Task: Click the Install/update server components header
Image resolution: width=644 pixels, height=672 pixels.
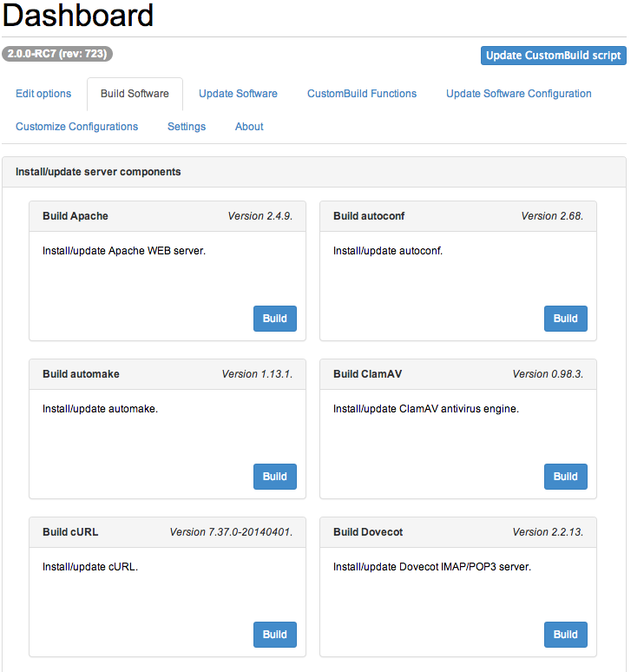Action: 98,172
